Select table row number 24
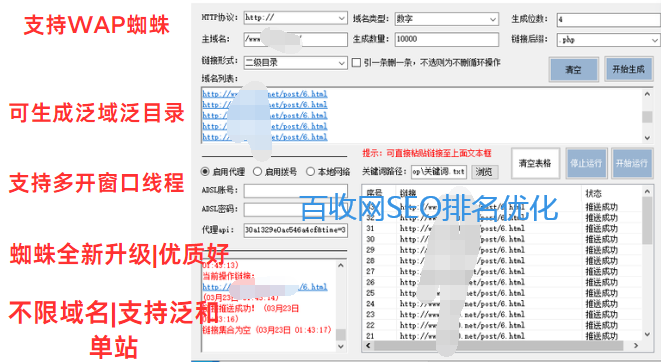The image size is (661, 362). tap(502, 304)
